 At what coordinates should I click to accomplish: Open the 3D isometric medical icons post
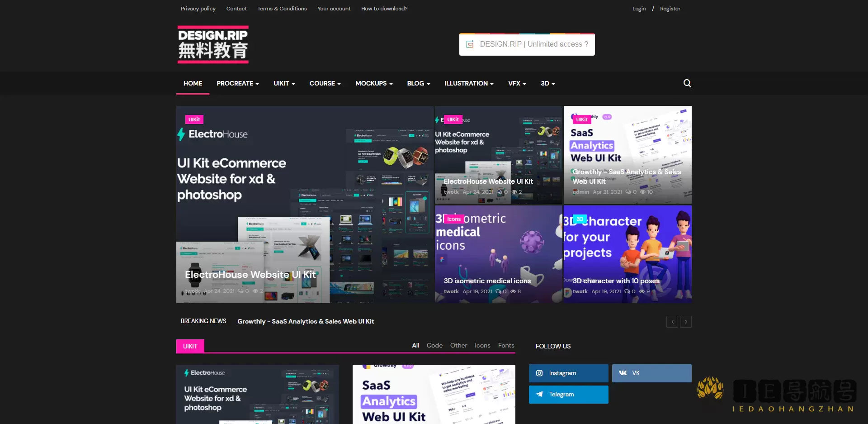pyautogui.click(x=487, y=281)
